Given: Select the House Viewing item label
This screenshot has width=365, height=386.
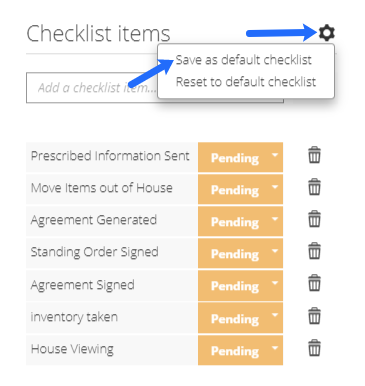Looking at the screenshot, I should pyautogui.click(x=72, y=349).
